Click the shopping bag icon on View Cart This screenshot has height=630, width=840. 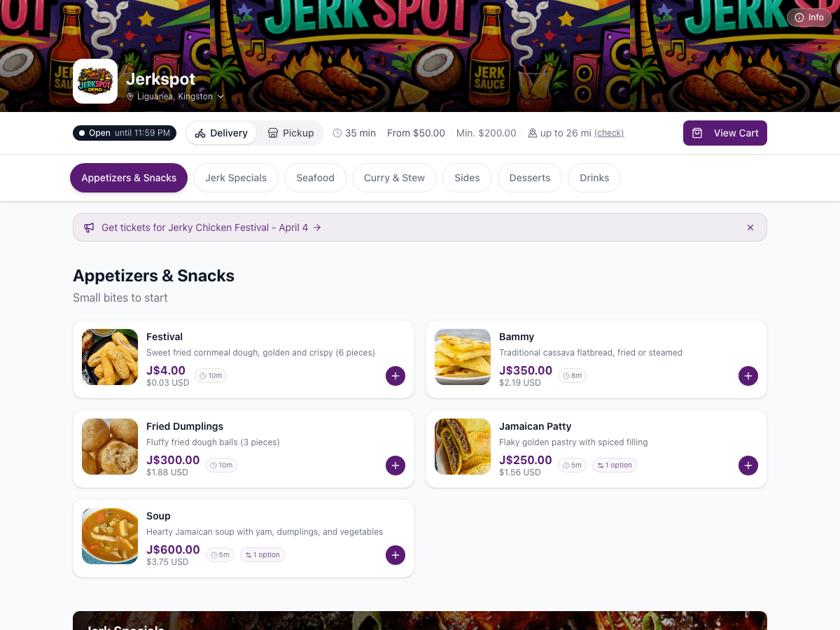[x=697, y=133]
